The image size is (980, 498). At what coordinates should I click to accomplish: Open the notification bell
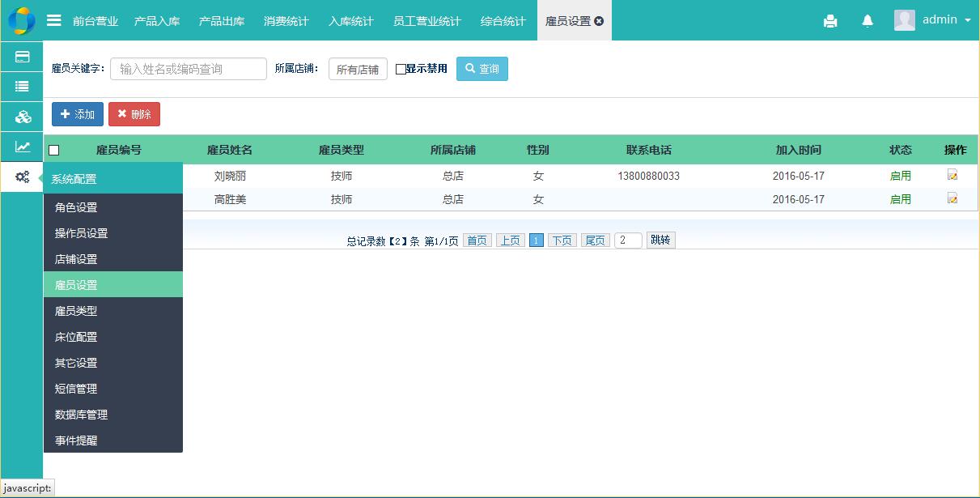point(868,21)
